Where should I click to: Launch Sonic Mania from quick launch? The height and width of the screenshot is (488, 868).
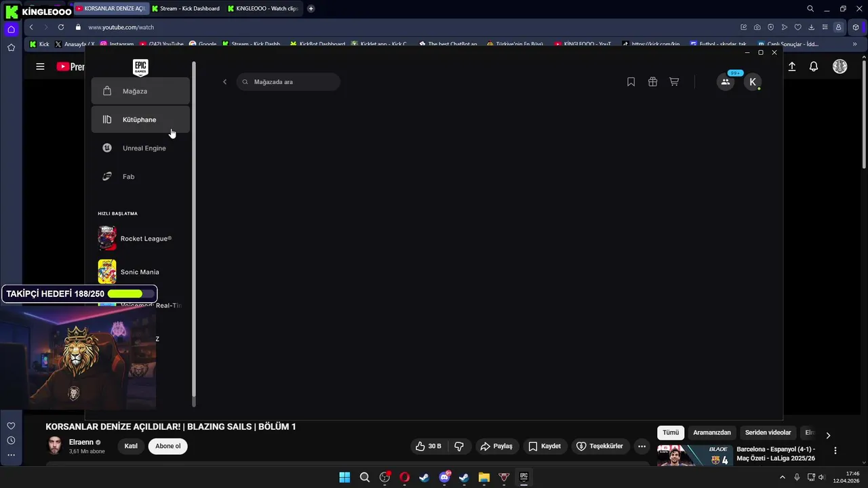coord(140,272)
